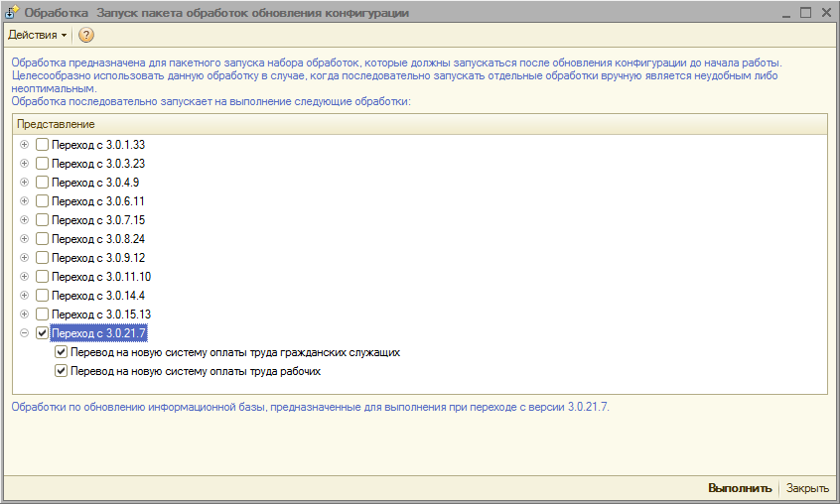Disable the гражданских служащих processing checkbox
Viewport: 840px width, 504px height.
tap(62, 352)
